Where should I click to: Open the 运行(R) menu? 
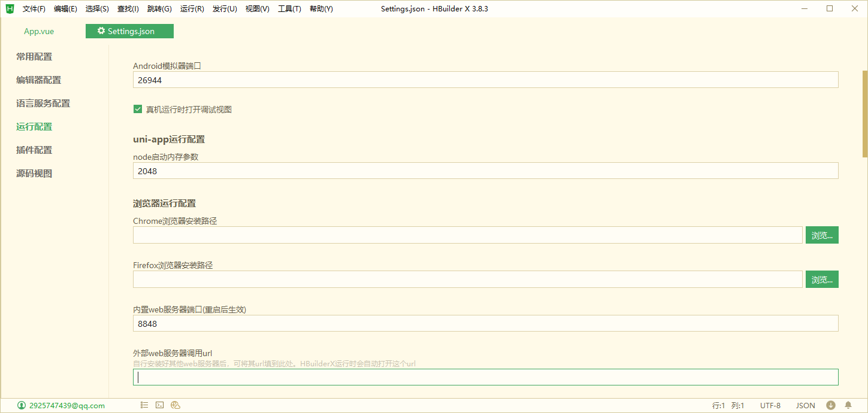[192, 9]
